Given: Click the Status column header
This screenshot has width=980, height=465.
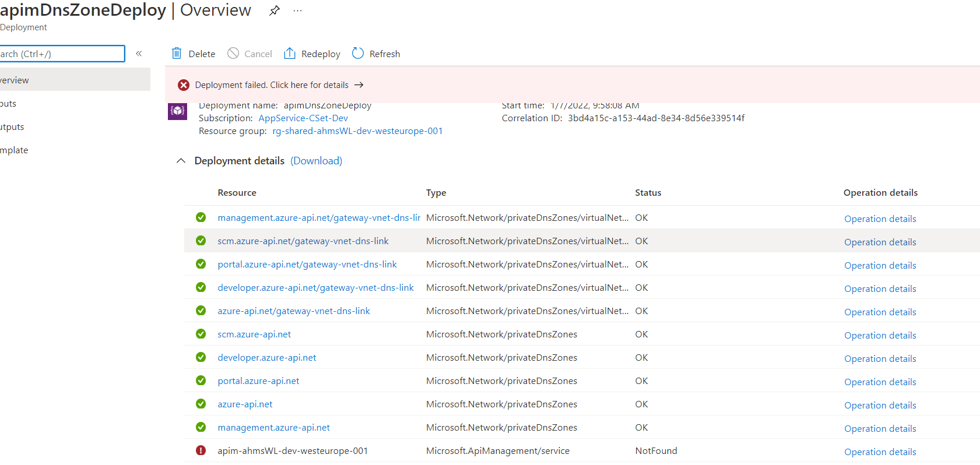Looking at the screenshot, I should pos(648,192).
